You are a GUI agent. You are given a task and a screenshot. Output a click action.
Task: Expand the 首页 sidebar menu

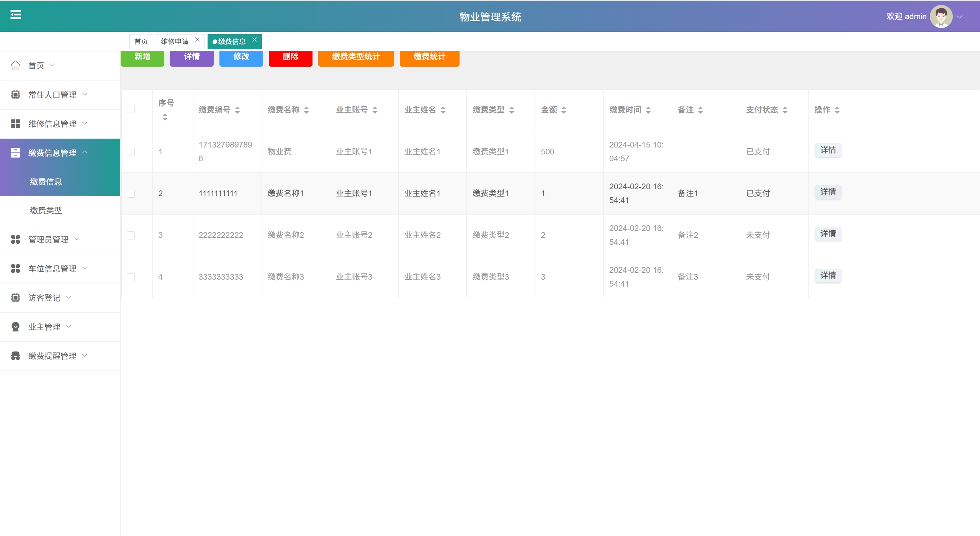click(60, 66)
